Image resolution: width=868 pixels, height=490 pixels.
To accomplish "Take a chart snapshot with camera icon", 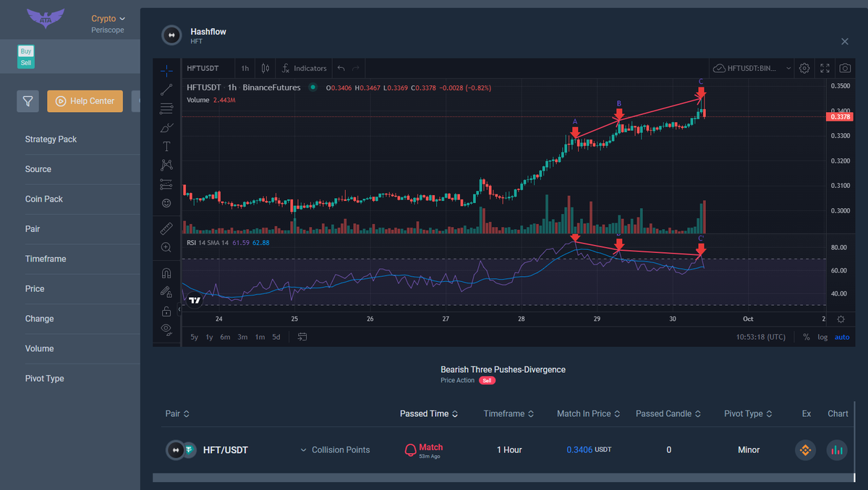I will tap(845, 68).
